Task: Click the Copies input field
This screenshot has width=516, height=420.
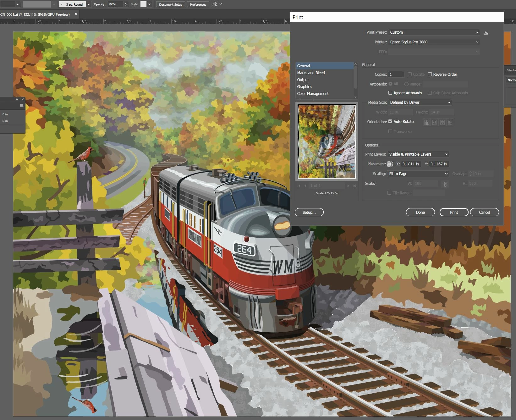Action: pos(396,74)
